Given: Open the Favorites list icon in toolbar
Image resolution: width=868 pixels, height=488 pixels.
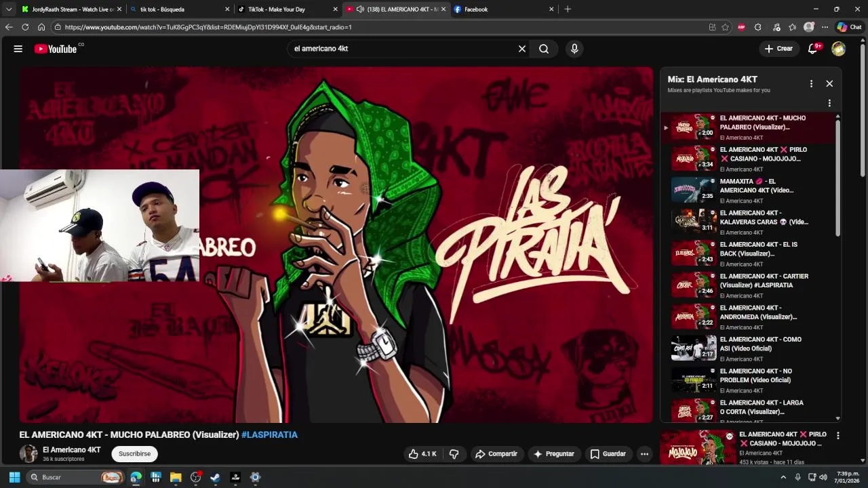Looking at the screenshot, I should pyautogui.click(x=793, y=27).
